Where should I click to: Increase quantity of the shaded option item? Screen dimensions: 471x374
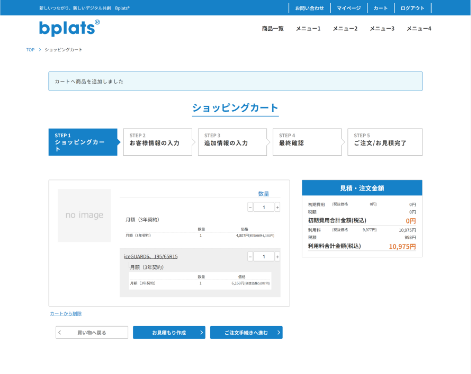click(x=277, y=256)
